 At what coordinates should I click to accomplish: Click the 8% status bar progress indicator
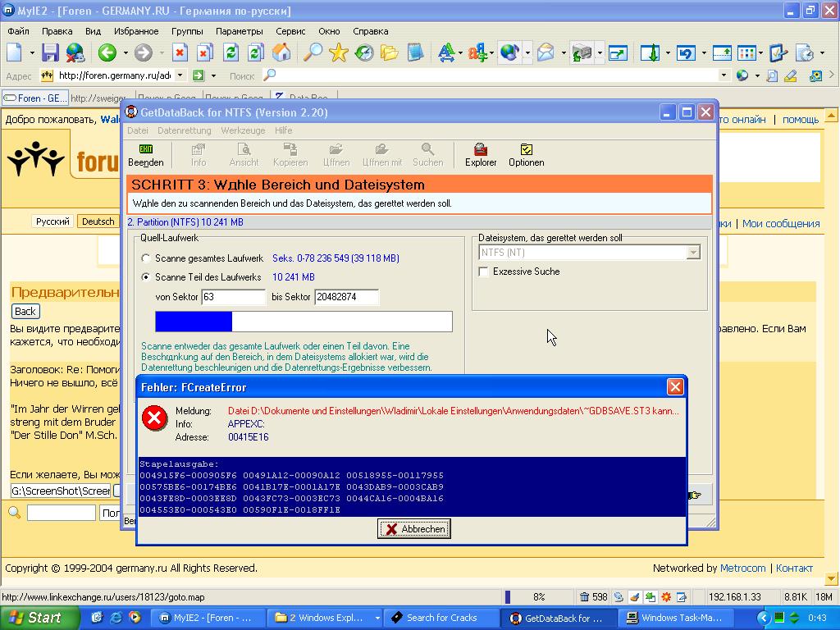(538, 597)
